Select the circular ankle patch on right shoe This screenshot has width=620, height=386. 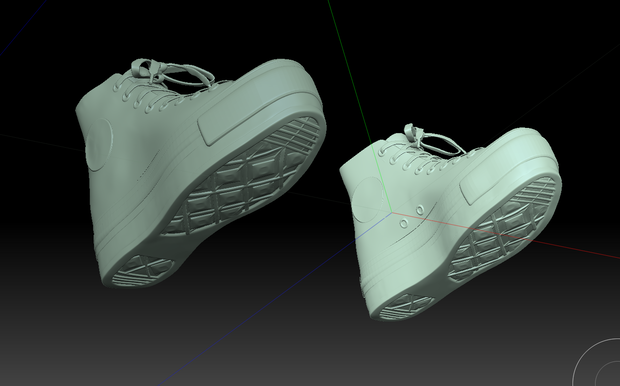pyautogui.click(x=368, y=199)
